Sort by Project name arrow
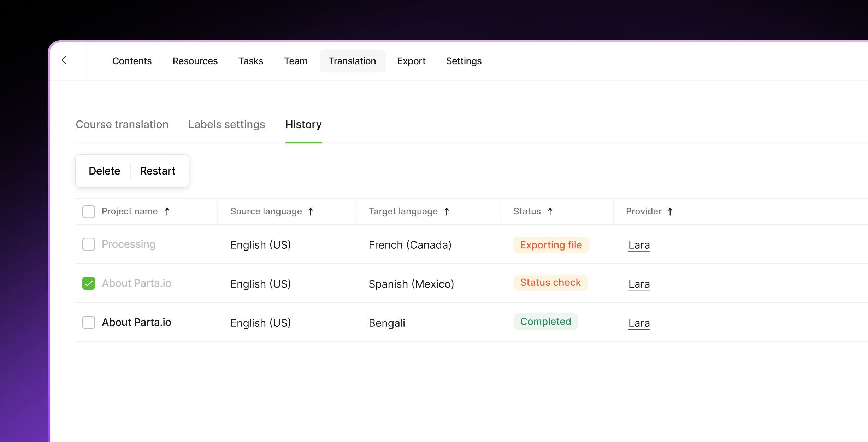Viewport: 868px width, 442px height. coord(167,212)
